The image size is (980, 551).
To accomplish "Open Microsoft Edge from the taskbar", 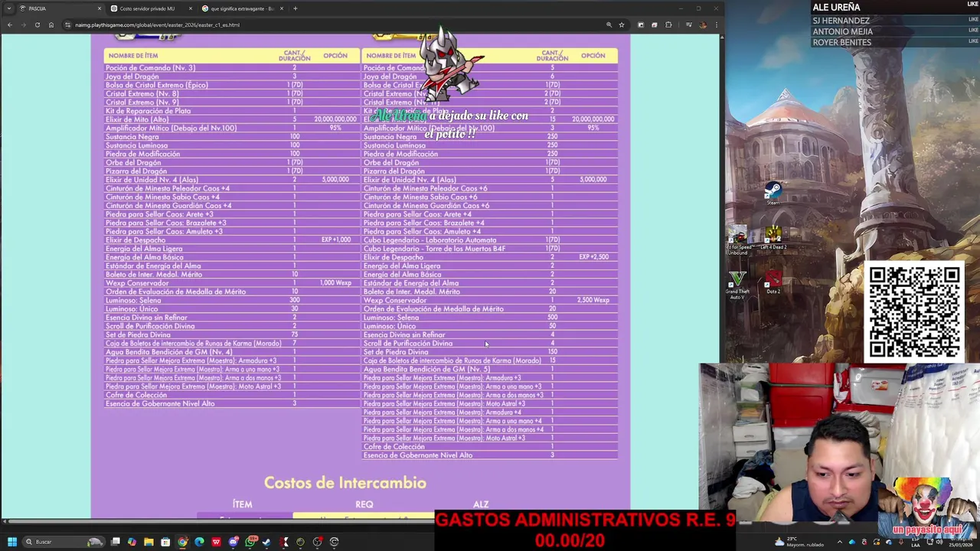I will tap(199, 542).
